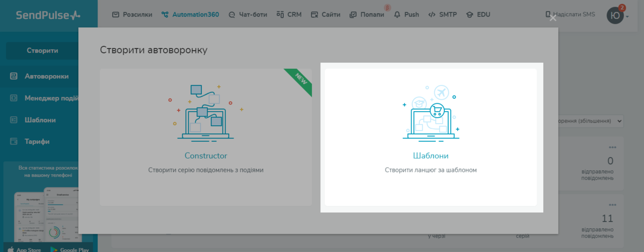644x252 pixels.
Task: Click the Автоворонки sidebar icon
Action: [14, 76]
